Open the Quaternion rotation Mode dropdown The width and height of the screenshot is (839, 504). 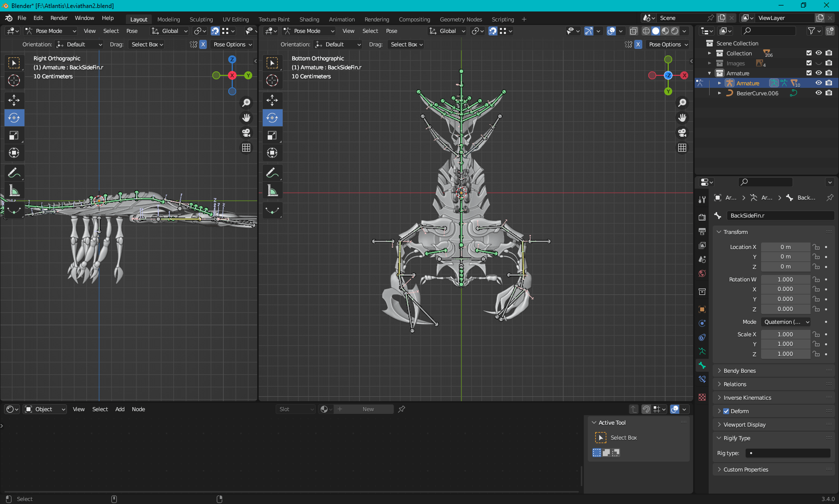(x=786, y=322)
